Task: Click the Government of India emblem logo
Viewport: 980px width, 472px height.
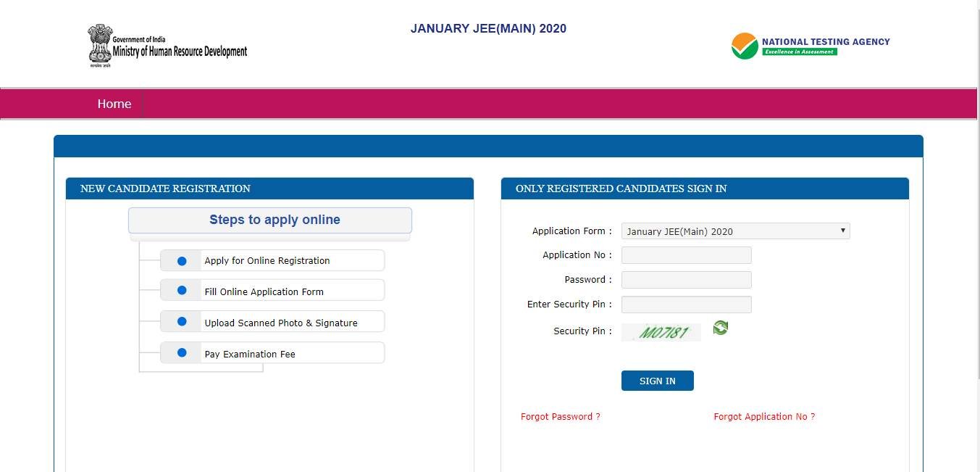Action: pos(100,45)
